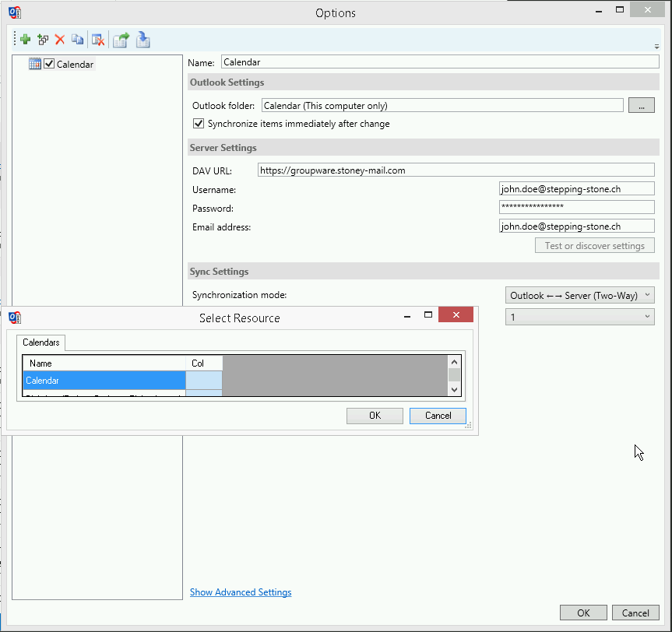The width and height of the screenshot is (672, 632).
Task: Uncheck the Calendar profile checkbox
Action: click(x=49, y=64)
